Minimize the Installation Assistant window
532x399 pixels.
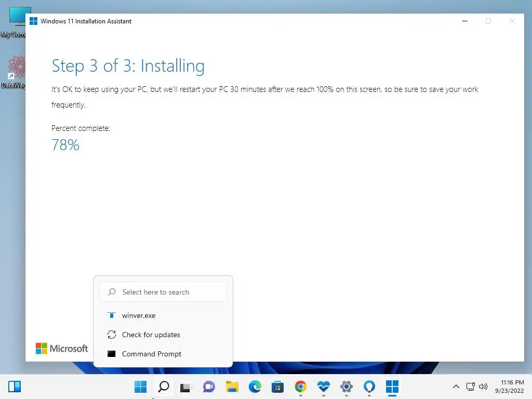[x=465, y=21]
